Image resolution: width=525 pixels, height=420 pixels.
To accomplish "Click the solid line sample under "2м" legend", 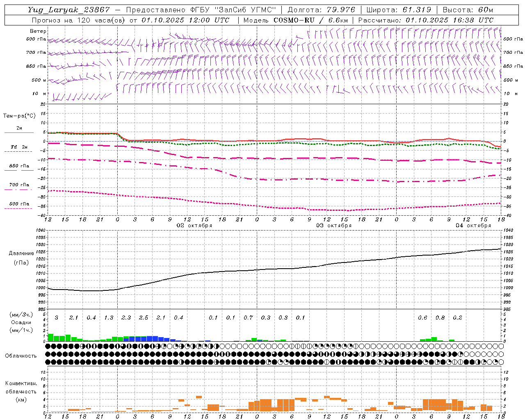I will pyautogui.click(x=19, y=133).
